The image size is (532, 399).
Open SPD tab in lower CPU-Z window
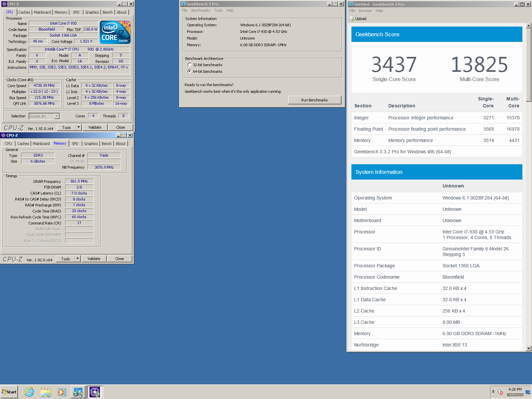point(75,144)
